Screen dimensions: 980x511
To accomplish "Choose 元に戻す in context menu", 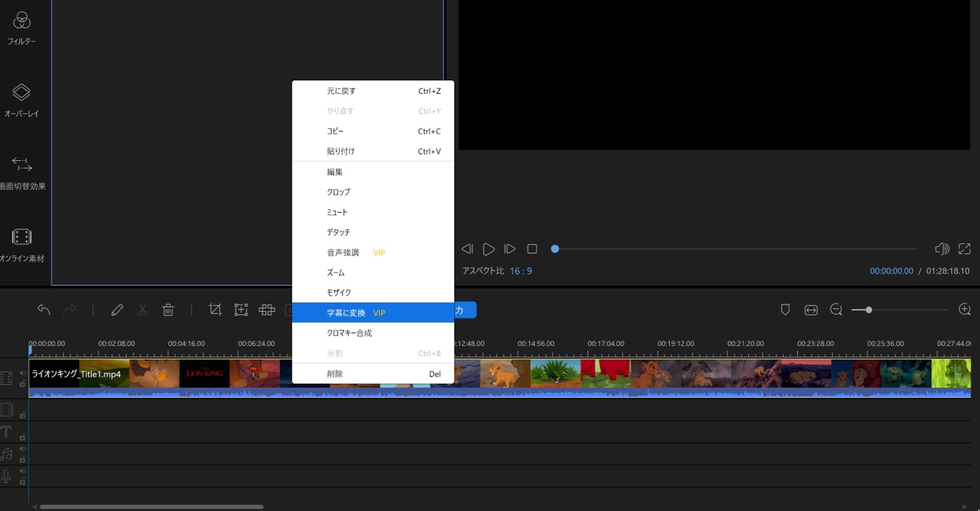I will (x=373, y=91).
